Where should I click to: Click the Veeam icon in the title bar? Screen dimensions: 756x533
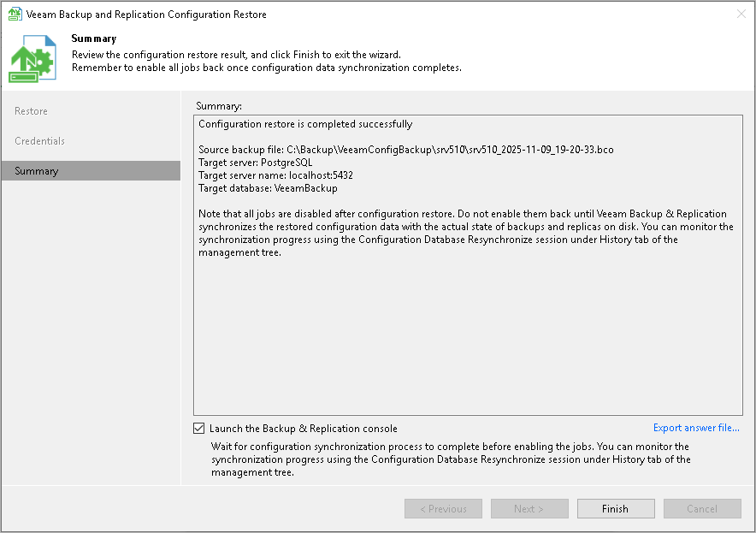point(15,15)
